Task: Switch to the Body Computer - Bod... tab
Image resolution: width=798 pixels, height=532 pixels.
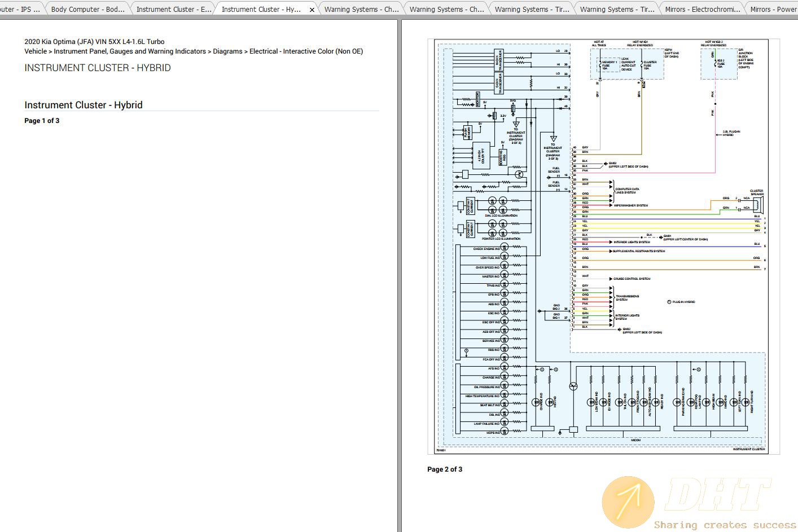Action: coord(87,9)
